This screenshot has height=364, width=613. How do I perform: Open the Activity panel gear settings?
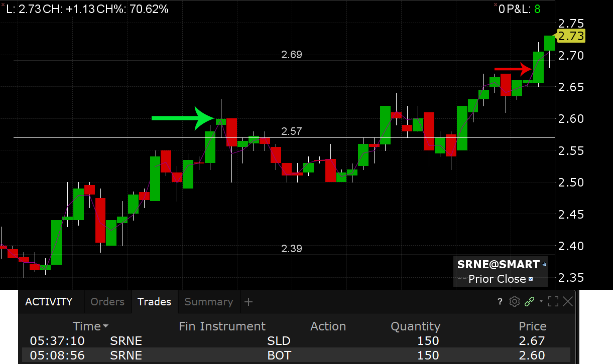pyautogui.click(x=514, y=301)
